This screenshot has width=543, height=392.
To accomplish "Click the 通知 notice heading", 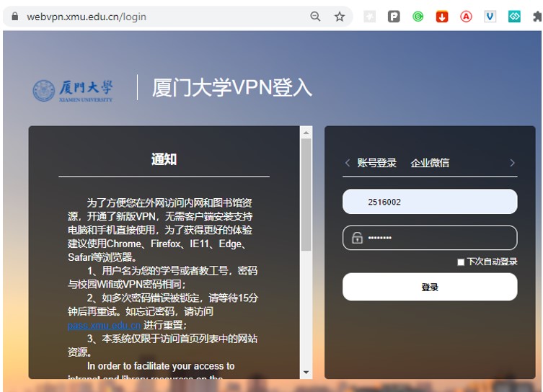I will [164, 159].
